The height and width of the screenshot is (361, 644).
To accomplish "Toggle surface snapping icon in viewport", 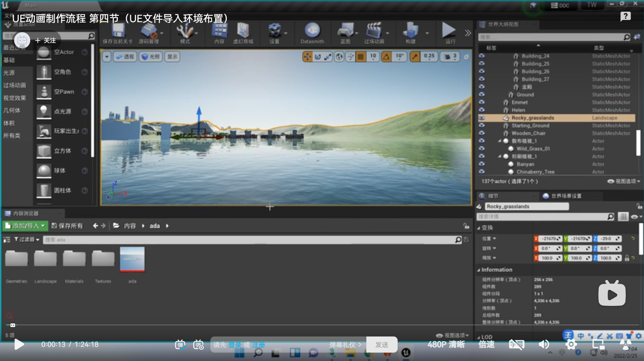I will tap(350, 57).
